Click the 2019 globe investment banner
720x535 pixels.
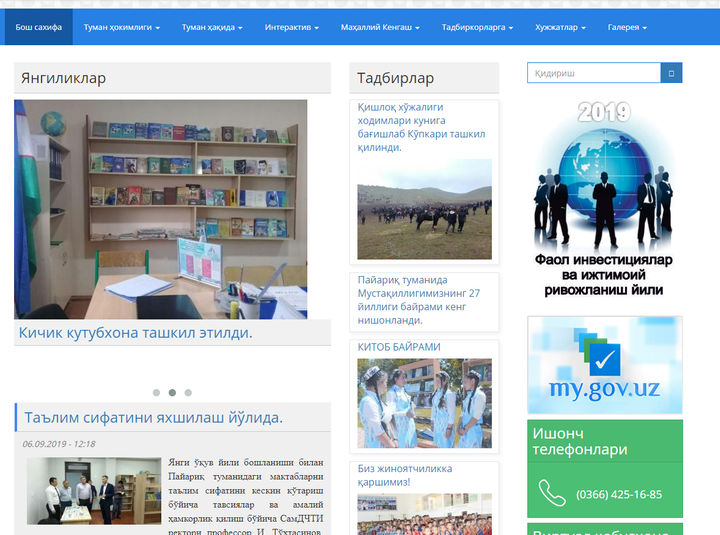pyautogui.click(x=604, y=198)
